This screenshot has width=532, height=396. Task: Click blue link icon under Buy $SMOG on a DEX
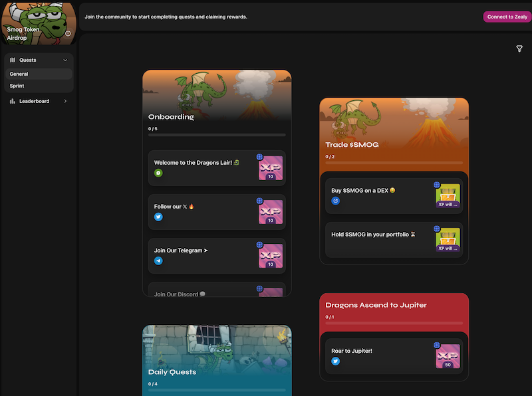click(336, 201)
